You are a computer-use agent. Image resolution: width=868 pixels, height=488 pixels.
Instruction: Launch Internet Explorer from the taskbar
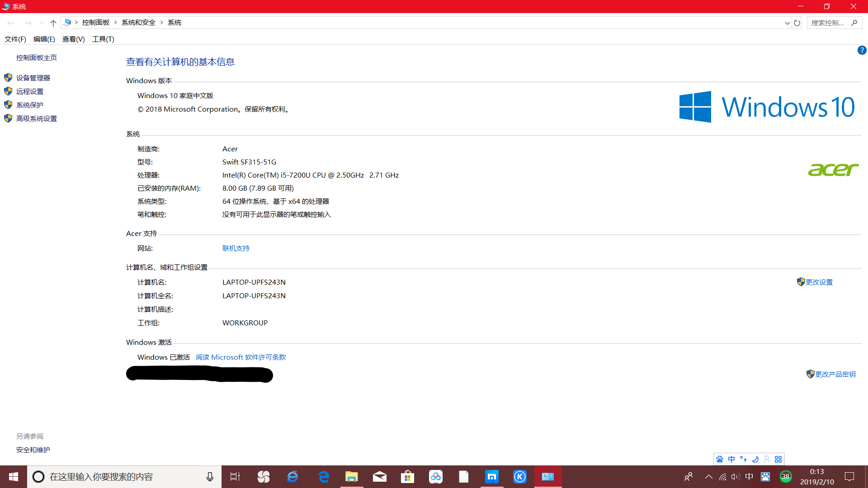[x=293, y=477]
